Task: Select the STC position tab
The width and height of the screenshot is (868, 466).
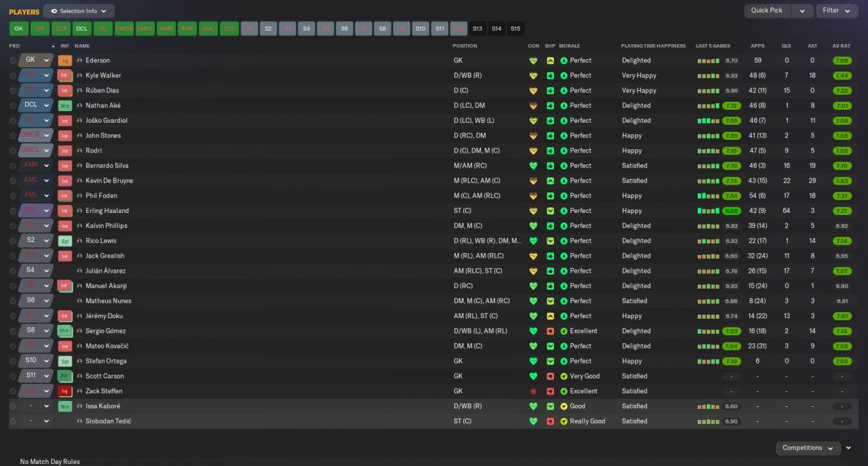Action: [229, 28]
